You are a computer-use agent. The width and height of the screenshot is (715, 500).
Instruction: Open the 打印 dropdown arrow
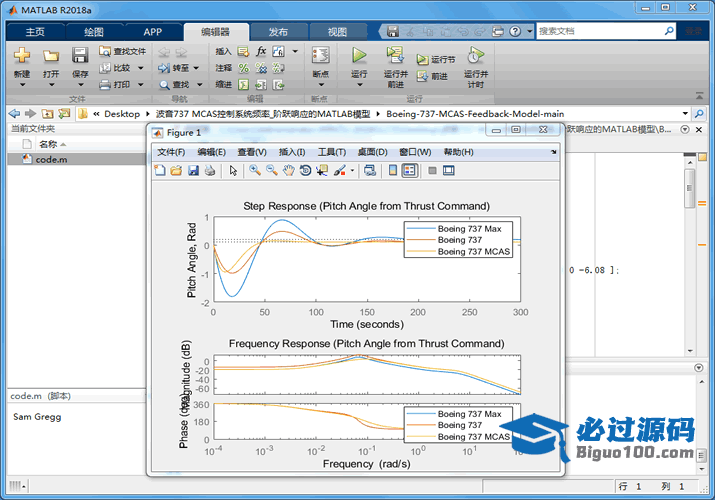click(140, 85)
